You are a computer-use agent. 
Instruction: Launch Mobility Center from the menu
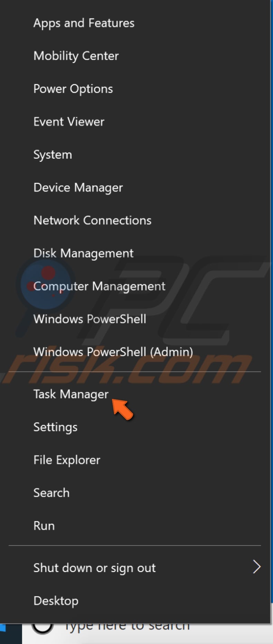(76, 56)
